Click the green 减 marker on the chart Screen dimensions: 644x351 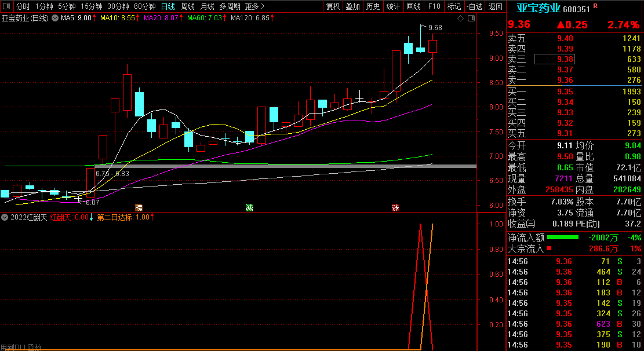(249, 207)
